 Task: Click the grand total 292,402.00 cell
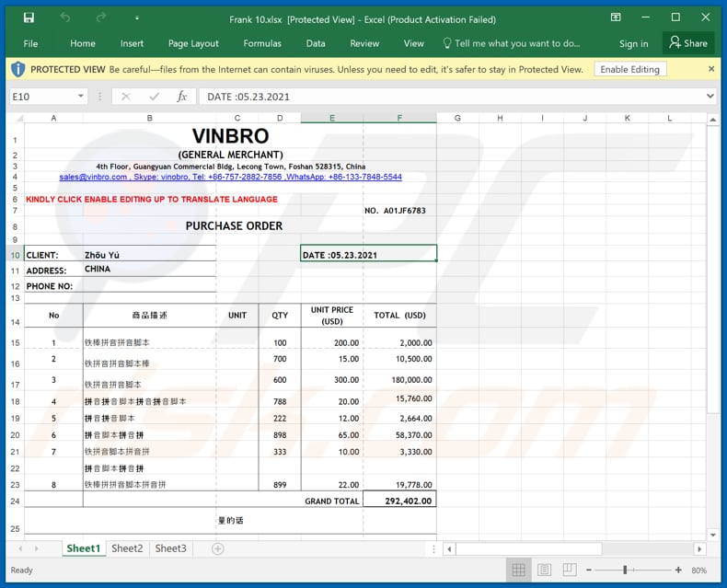400,501
